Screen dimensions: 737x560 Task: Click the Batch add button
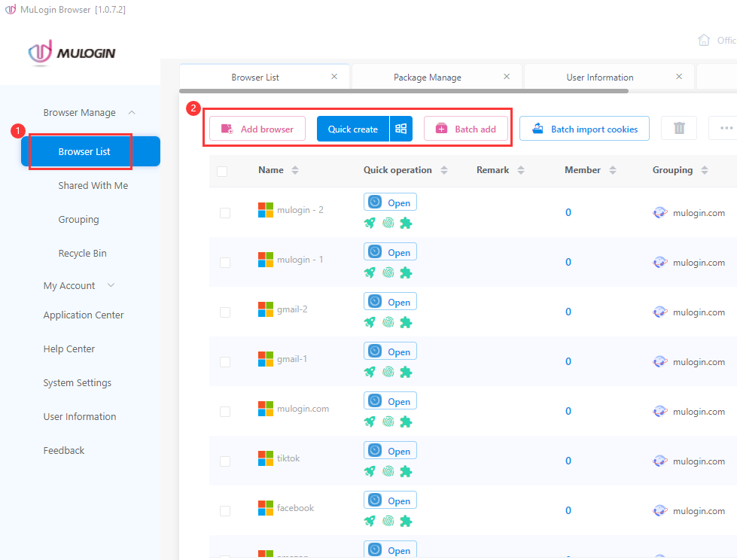pyautogui.click(x=466, y=129)
